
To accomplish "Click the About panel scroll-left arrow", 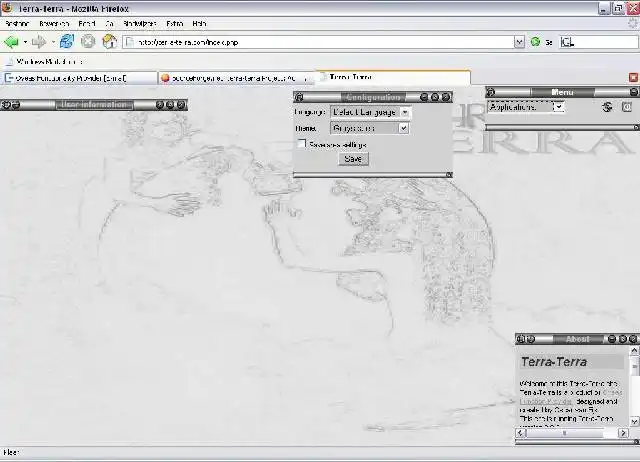I will tap(520, 433).
